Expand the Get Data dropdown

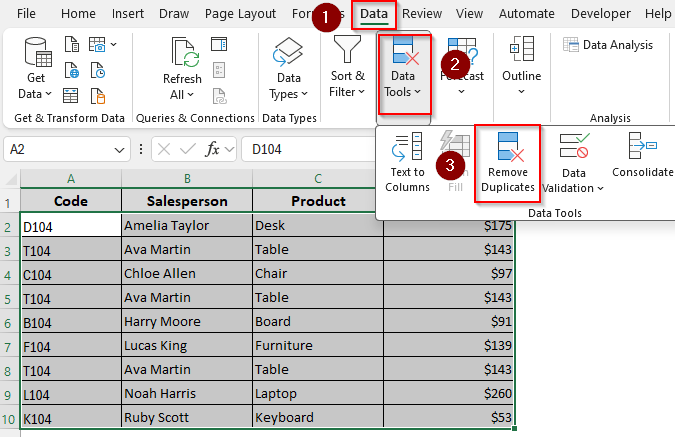coord(48,93)
